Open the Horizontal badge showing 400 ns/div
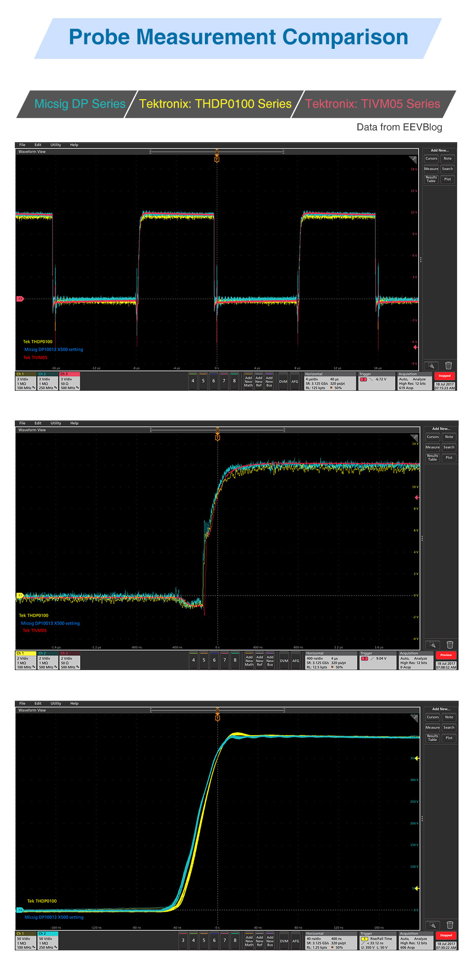474x980 pixels. [331, 660]
